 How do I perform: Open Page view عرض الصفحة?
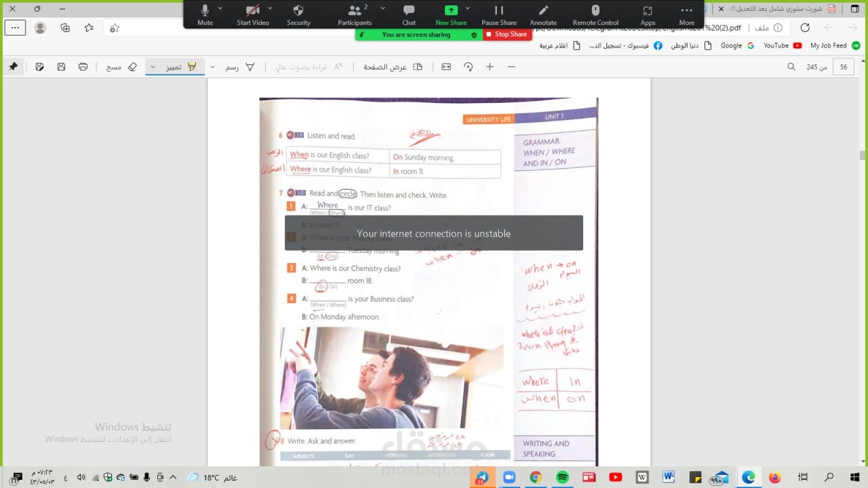[x=393, y=67]
